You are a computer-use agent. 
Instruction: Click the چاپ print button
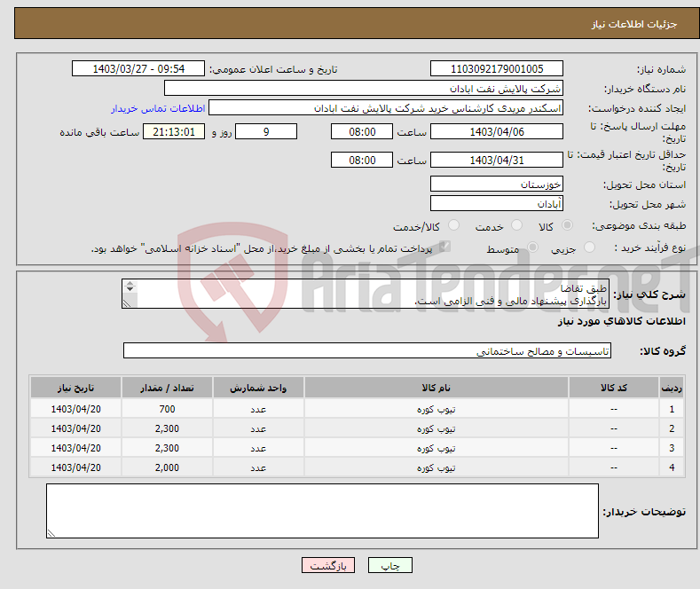pyautogui.click(x=390, y=565)
